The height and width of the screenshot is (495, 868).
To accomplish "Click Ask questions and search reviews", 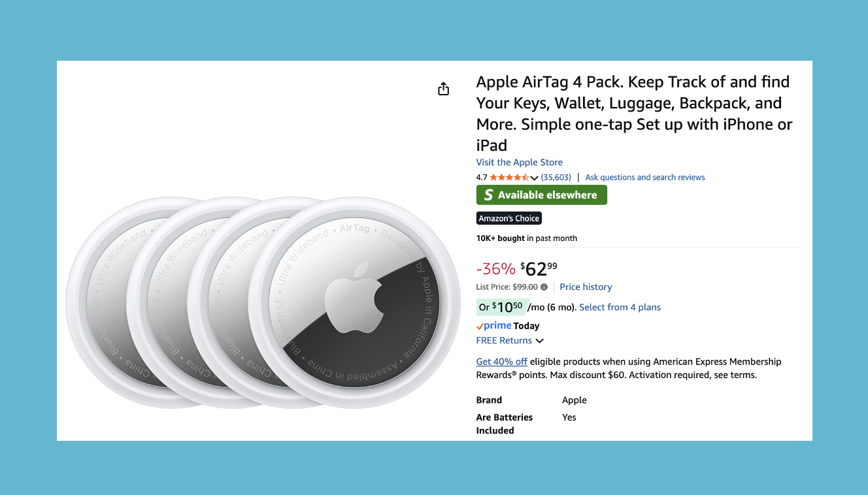I will pos(644,178).
